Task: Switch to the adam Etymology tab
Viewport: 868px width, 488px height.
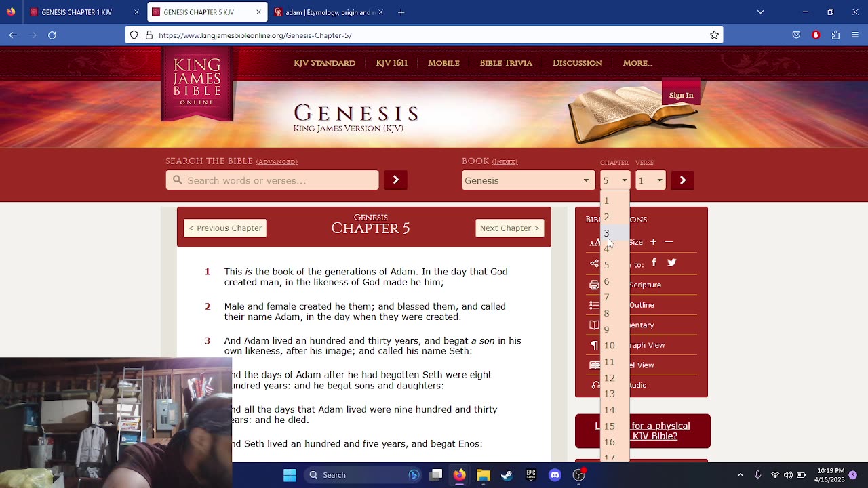Action: coord(328,12)
